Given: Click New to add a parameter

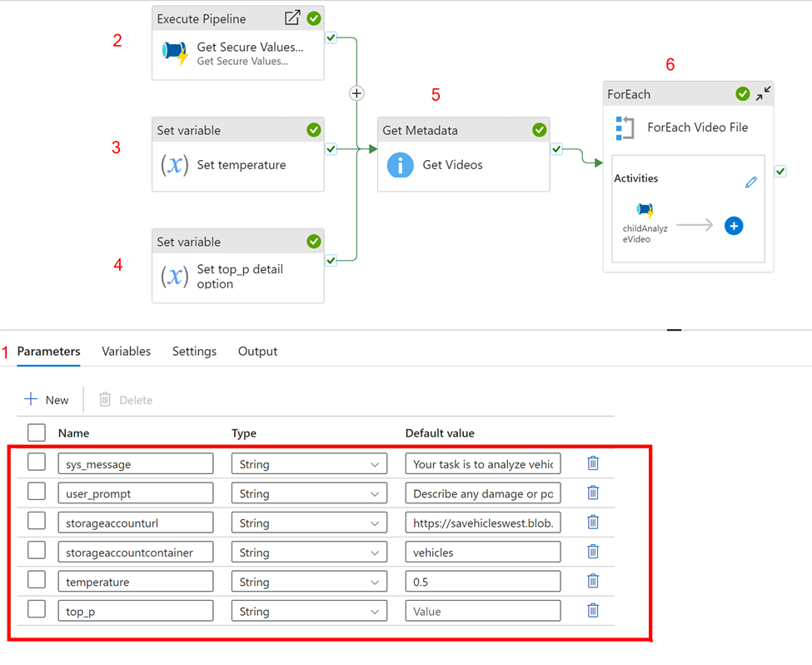Looking at the screenshot, I should click(x=47, y=400).
